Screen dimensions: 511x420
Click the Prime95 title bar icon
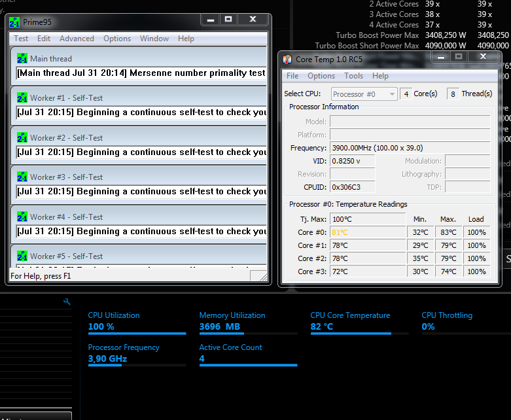(14, 22)
